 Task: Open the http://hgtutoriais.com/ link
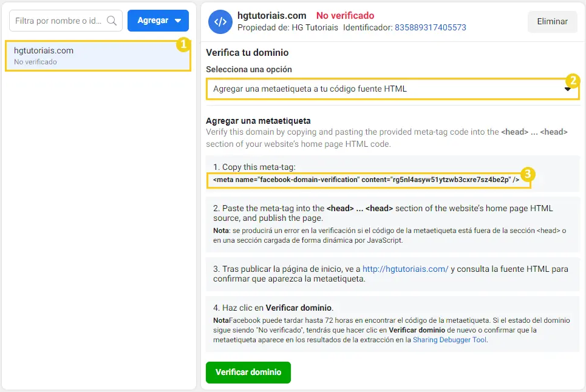coord(405,269)
